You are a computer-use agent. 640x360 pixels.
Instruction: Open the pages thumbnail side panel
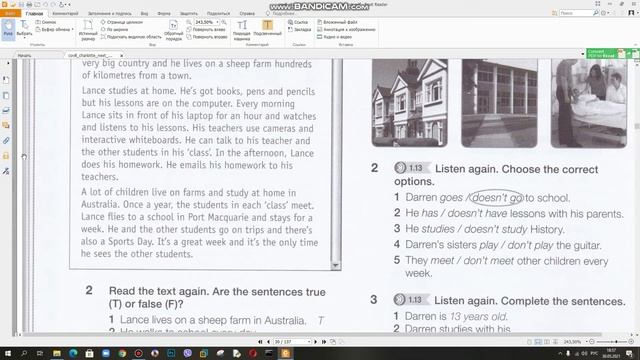click(6, 96)
